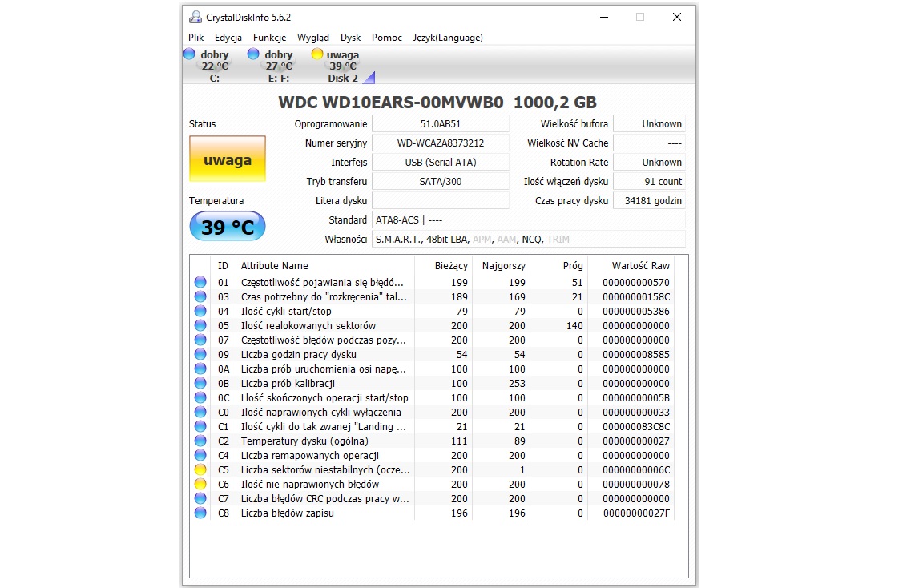Click the Próg column header

(558, 265)
